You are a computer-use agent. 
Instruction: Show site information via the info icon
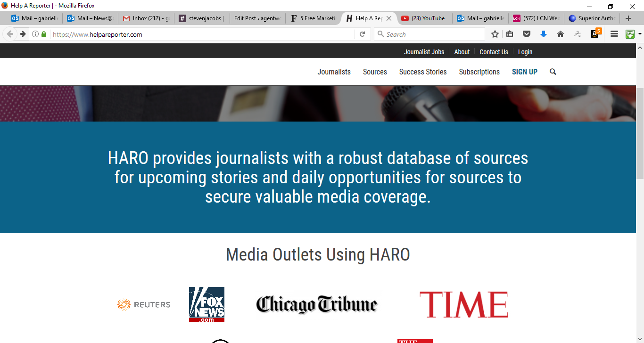(35, 34)
